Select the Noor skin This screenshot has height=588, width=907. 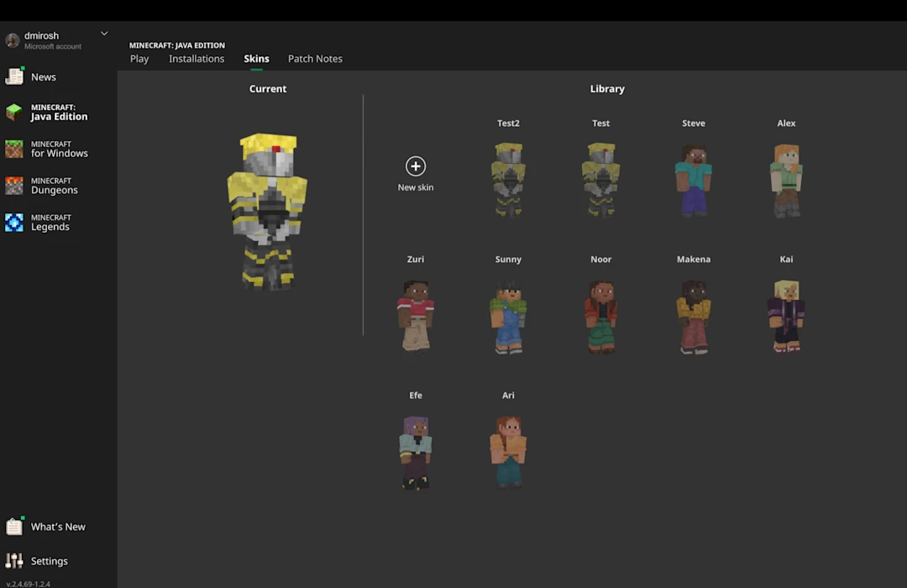click(x=601, y=317)
